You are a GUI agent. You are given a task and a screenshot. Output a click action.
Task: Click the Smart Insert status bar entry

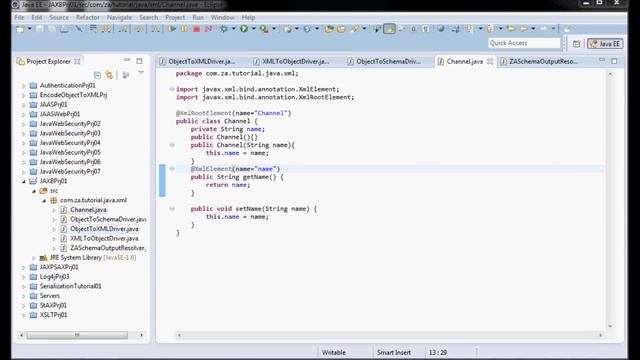(x=394, y=353)
